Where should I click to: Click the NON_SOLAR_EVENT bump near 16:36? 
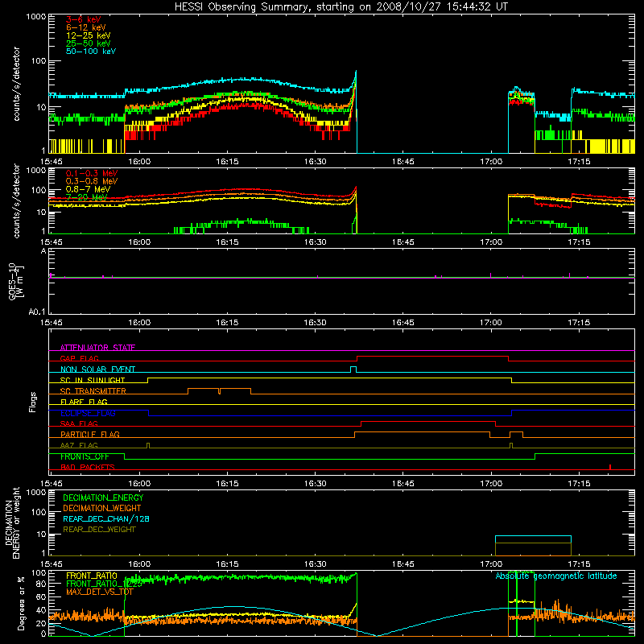353,369
